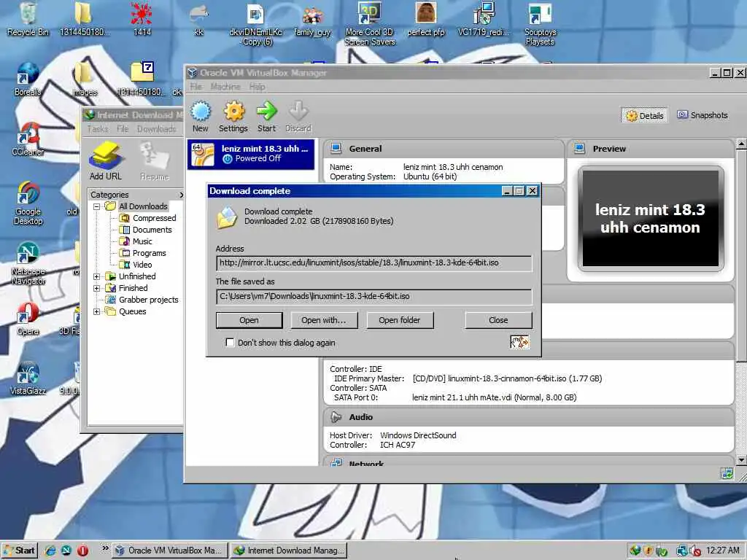
Task: Open the Souptoys Playsets shortcut
Action: [x=540, y=24]
